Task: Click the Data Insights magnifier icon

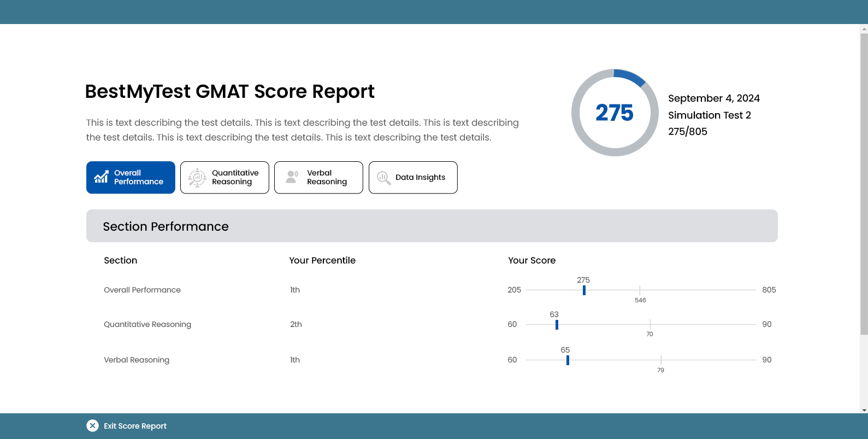Action: click(384, 178)
